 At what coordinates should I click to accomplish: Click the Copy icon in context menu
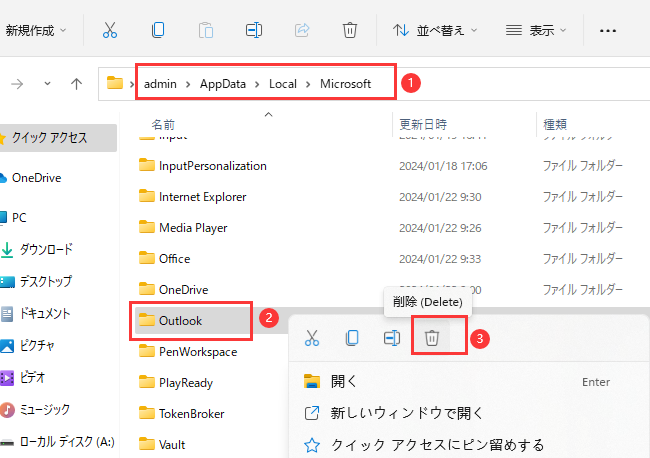click(x=352, y=338)
